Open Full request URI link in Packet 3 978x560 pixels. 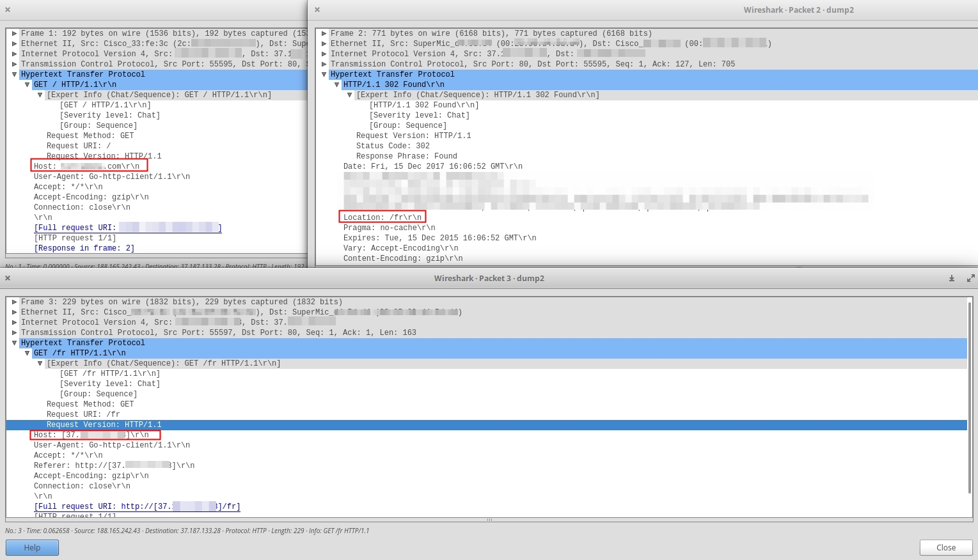click(137, 506)
